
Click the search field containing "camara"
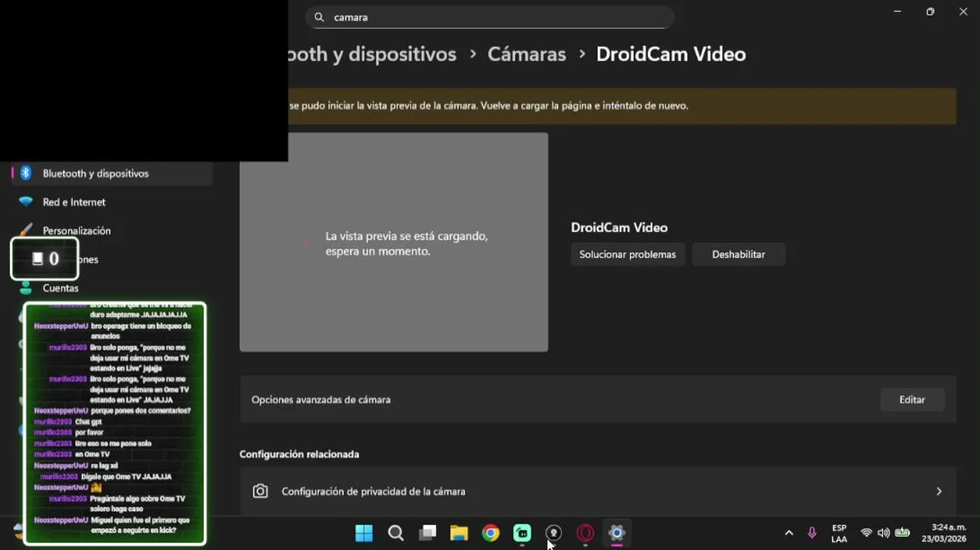tap(489, 17)
